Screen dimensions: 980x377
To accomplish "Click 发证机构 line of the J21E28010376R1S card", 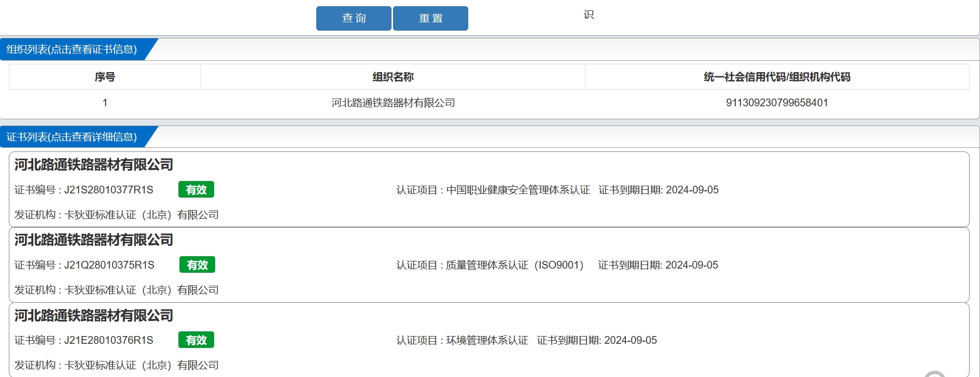I will point(116,365).
